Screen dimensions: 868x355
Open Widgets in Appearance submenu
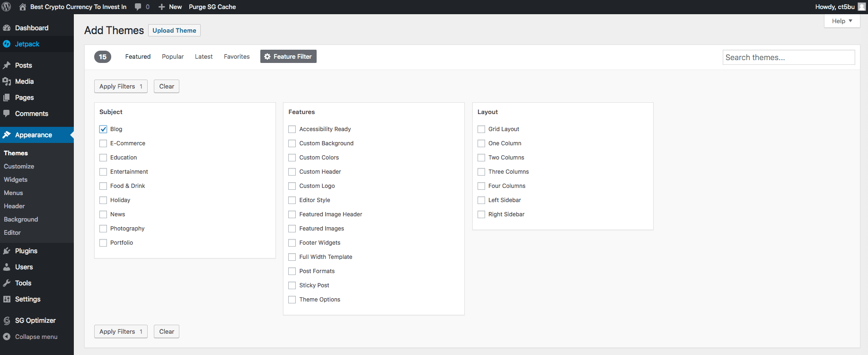(x=16, y=179)
